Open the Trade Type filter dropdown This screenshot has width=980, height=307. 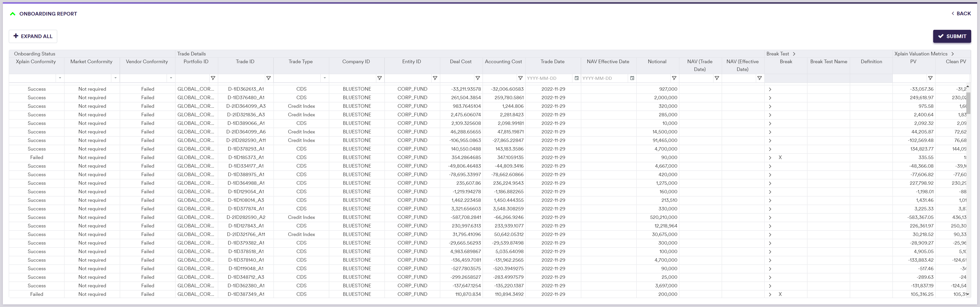[325, 78]
